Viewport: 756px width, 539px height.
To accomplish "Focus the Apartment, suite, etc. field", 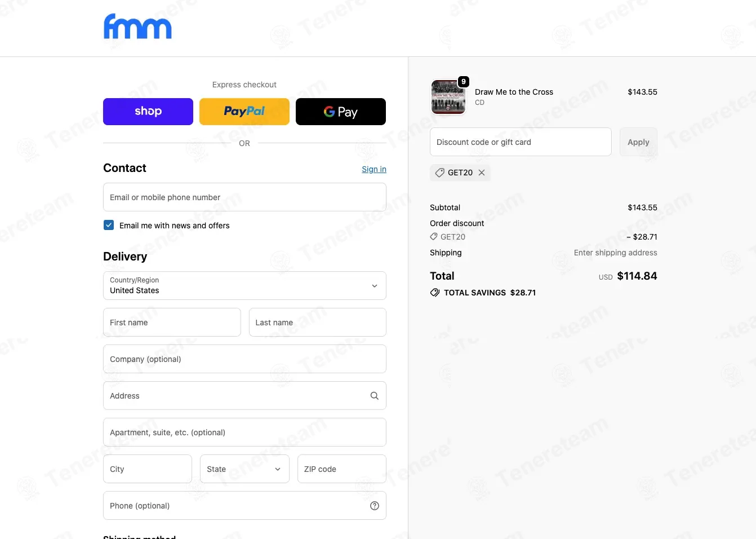I will click(x=244, y=432).
